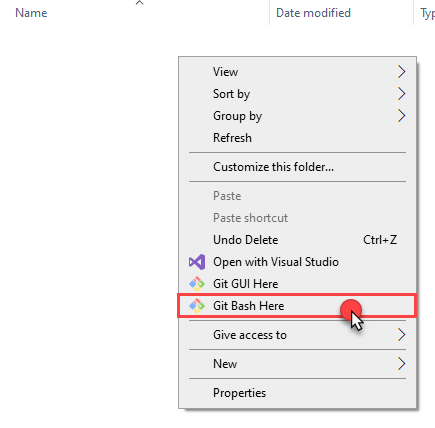435x428 pixels.
Task: Expand the View submenu arrow
Action: coord(401,72)
